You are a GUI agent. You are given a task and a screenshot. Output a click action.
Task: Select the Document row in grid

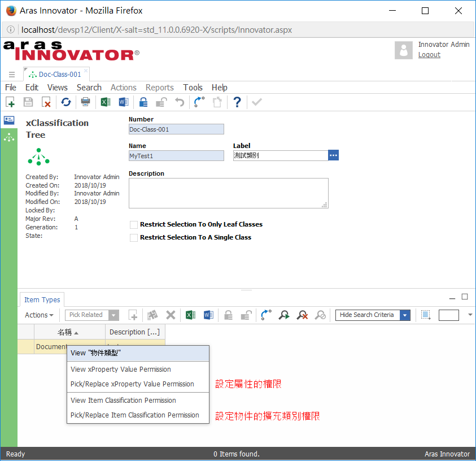pos(50,346)
